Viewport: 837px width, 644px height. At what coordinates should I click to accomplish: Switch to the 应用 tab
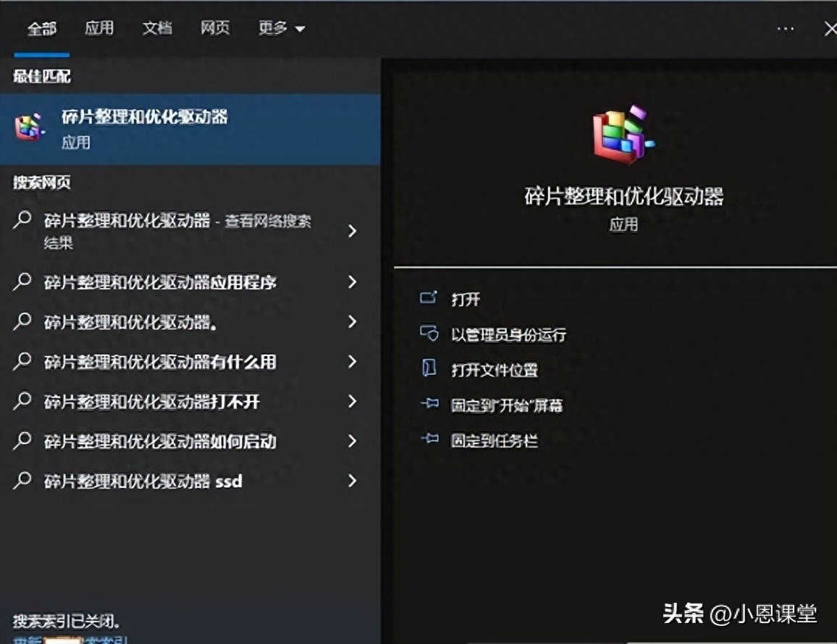[x=99, y=28]
